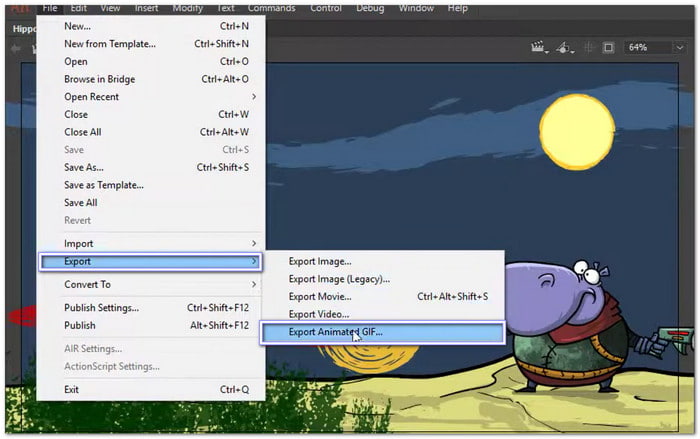Choose Export Video...
The image size is (700, 439).
383,314
